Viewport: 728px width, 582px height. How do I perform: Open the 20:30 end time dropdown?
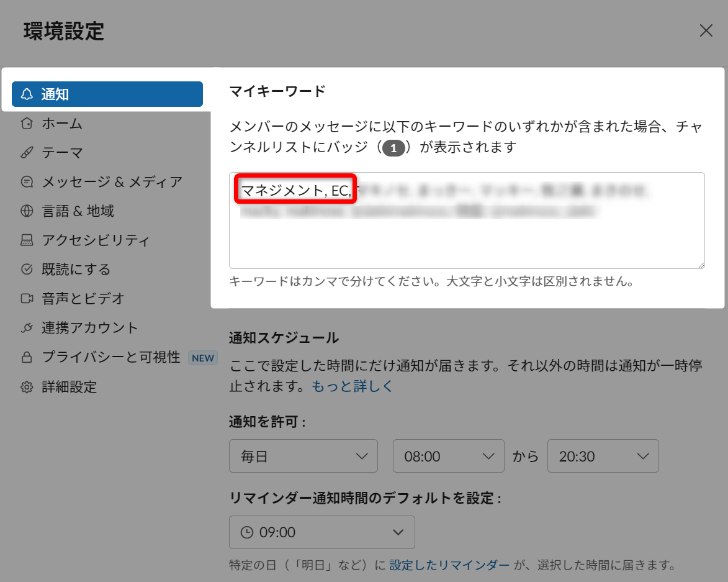[x=603, y=457]
